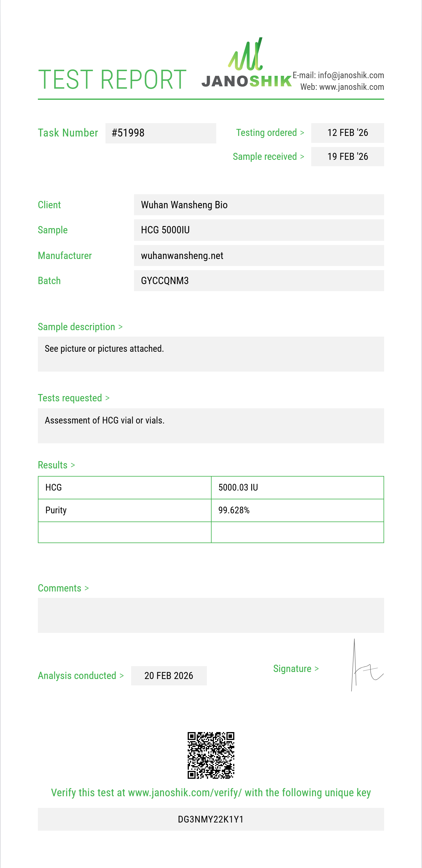Click the info@janoshik.com email address
The width and height of the screenshot is (422, 868).
pos(351,75)
